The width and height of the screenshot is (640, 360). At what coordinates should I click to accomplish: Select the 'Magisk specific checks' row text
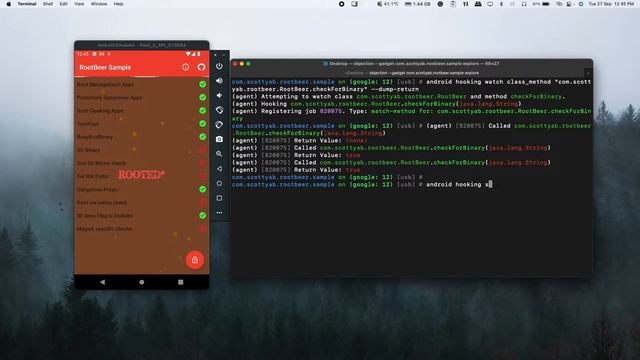(104, 229)
